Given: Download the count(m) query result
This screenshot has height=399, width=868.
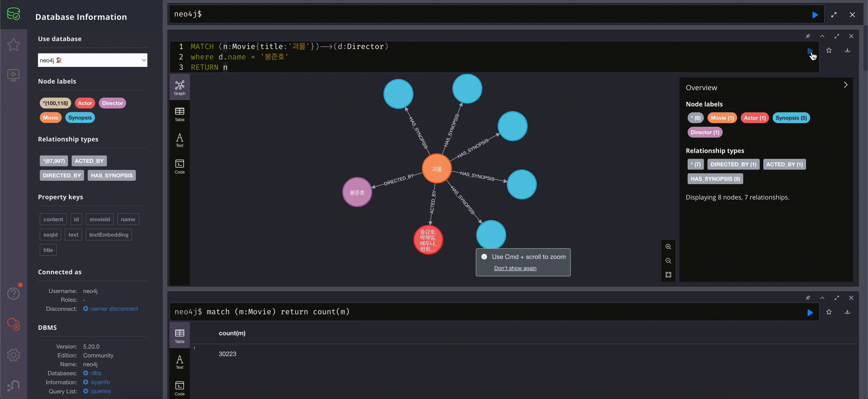Looking at the screenshot, I should click(847, 312).
